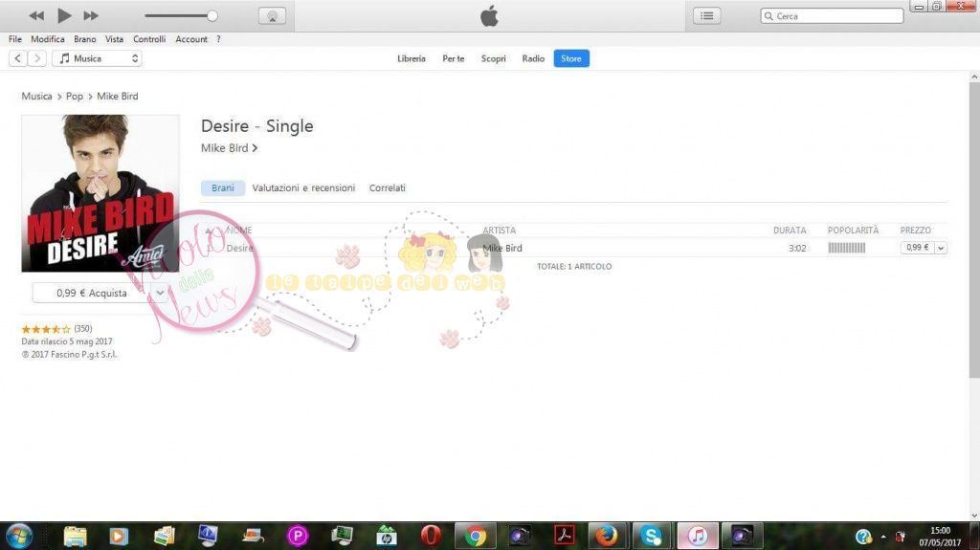The image size is (980, 550).
Task: Click the popularity bar of Desire track
Action: click(847, 248)
